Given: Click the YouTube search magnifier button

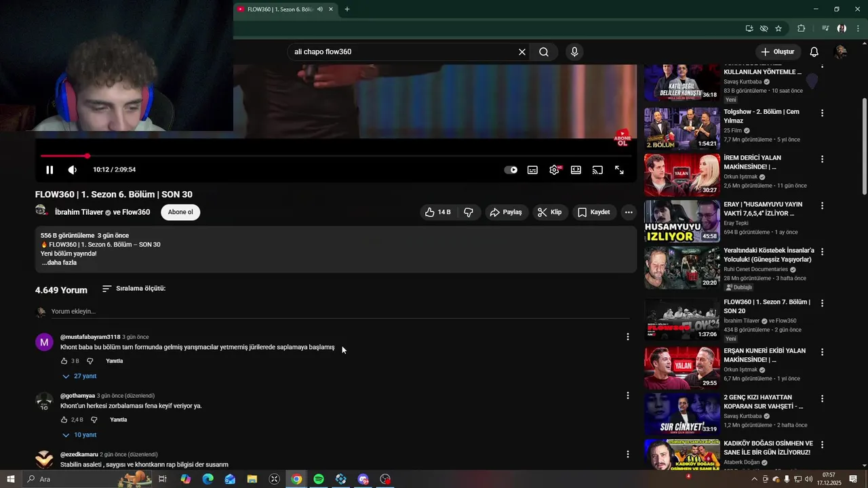Looking at the screenshot, I should 544,52.
